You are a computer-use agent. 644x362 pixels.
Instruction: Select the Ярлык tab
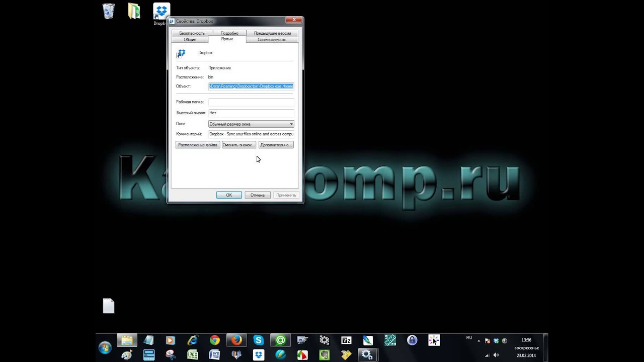(227, 39)
